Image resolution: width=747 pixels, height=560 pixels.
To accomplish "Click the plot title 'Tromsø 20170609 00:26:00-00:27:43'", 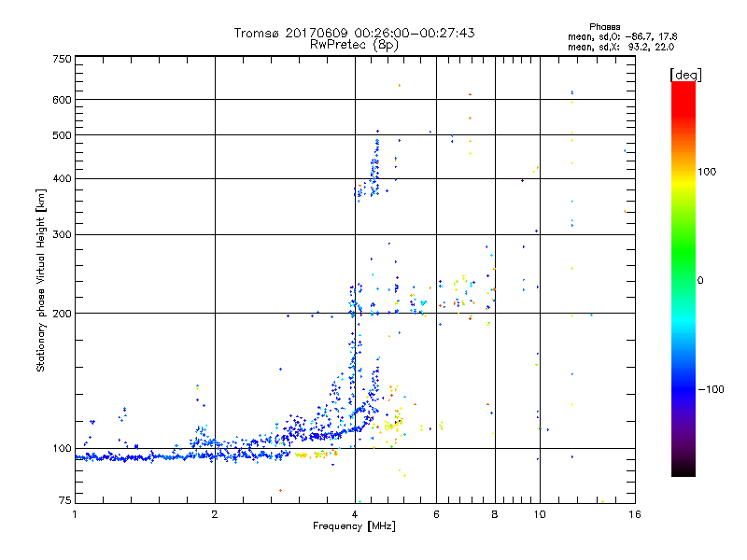I will point(354,33).
